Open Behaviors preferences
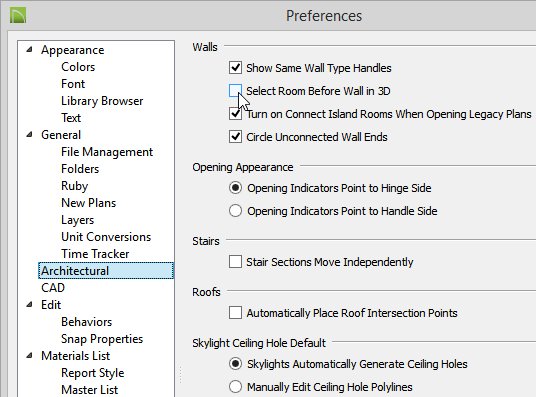 (x=86, y=322)
